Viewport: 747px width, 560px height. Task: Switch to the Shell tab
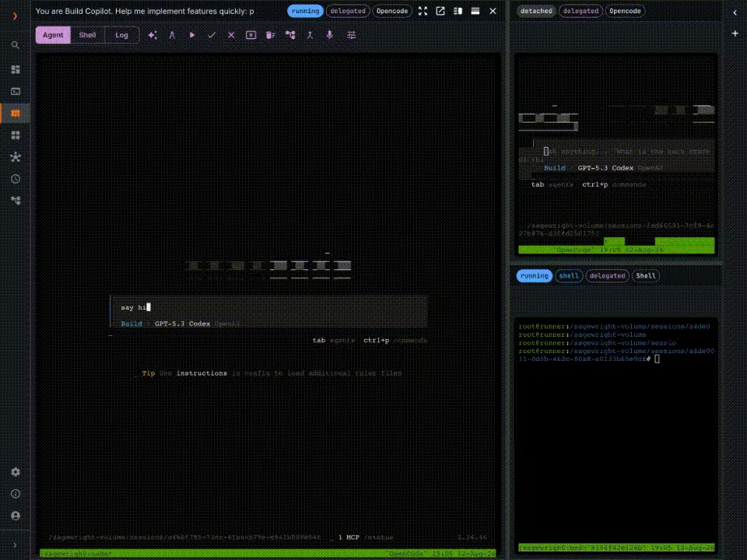(x=87, y=35)
